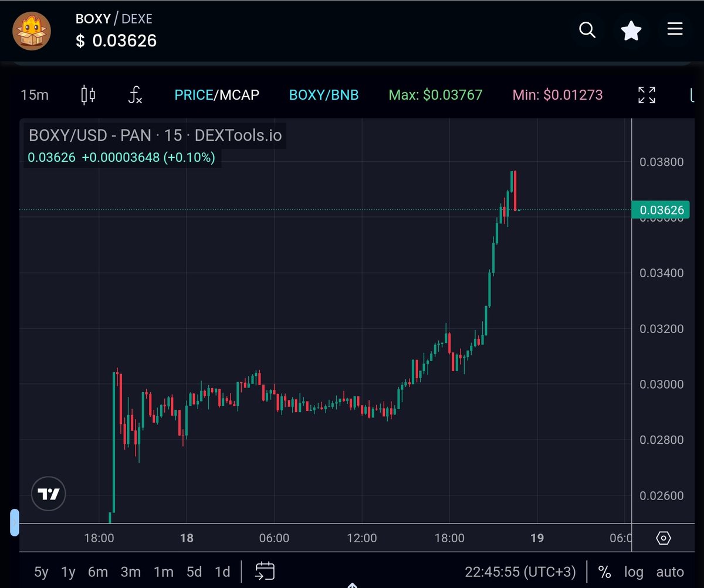
Task: Click the date 19 on time axis
Action: click(537, 538)
